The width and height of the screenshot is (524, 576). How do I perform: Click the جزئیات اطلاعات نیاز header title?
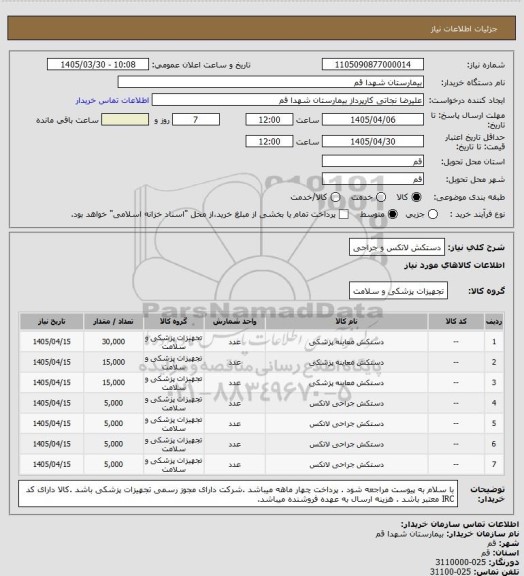point(464,29)
